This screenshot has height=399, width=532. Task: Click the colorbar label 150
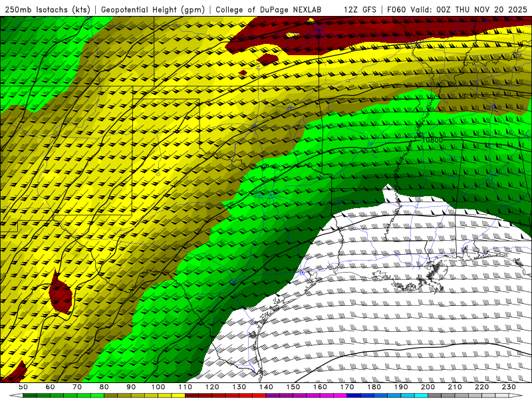[x=293, y=387]
